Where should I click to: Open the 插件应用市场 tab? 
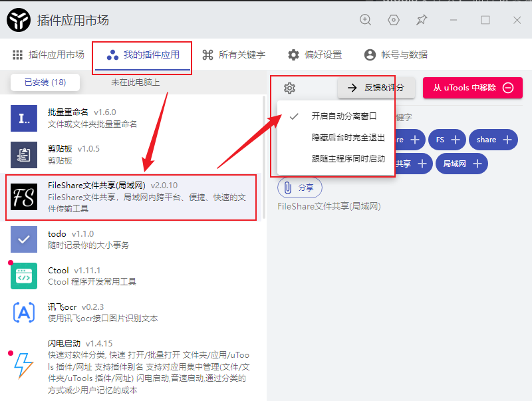point(48,55)
